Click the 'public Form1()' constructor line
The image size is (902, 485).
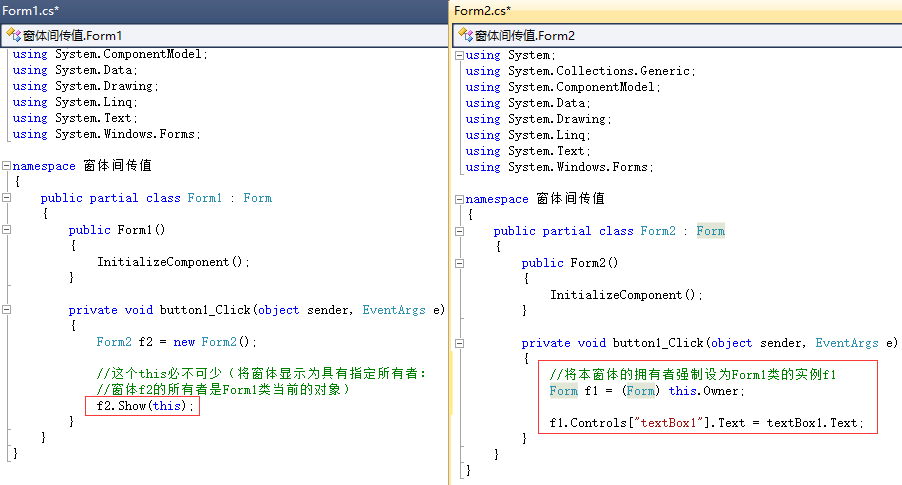[117, 230]
